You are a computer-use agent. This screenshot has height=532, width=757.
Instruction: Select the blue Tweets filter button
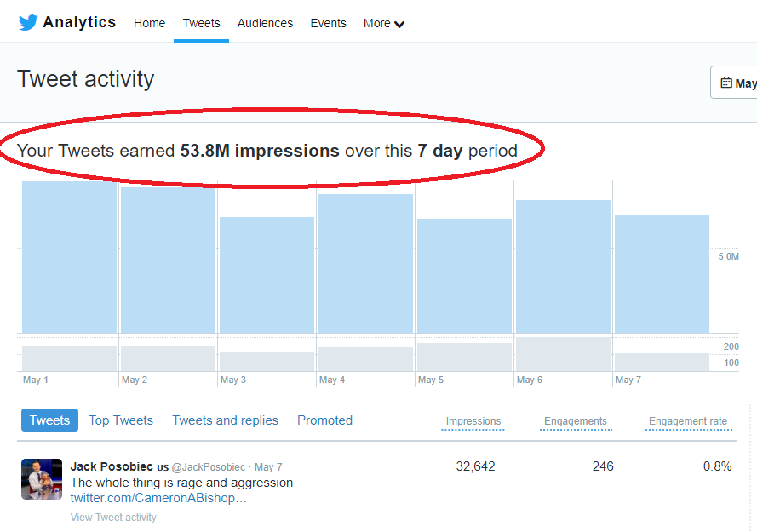coord(49,420)
